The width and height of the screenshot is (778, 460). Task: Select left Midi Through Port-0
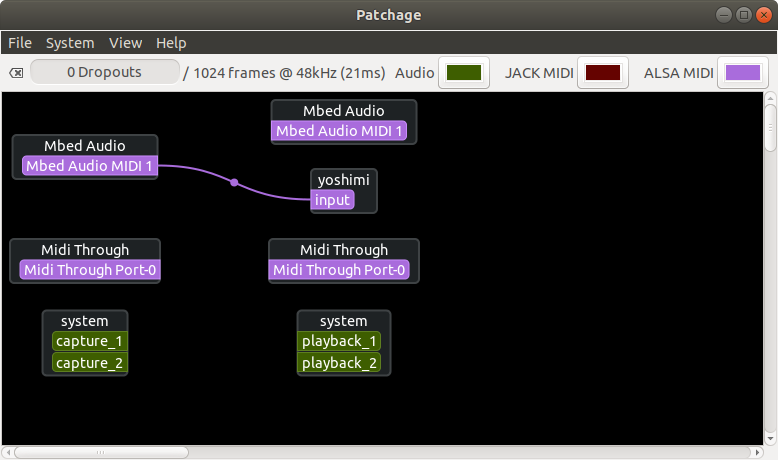[90, 270]
